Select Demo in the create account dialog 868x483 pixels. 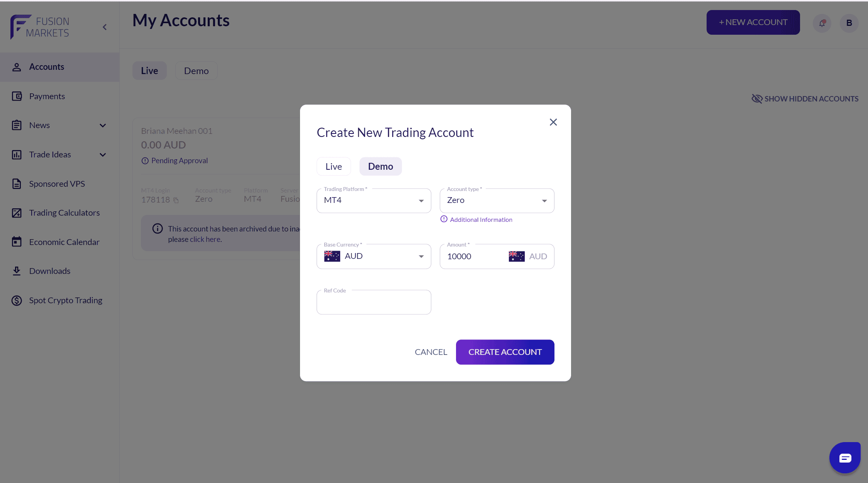click(380, 166)
